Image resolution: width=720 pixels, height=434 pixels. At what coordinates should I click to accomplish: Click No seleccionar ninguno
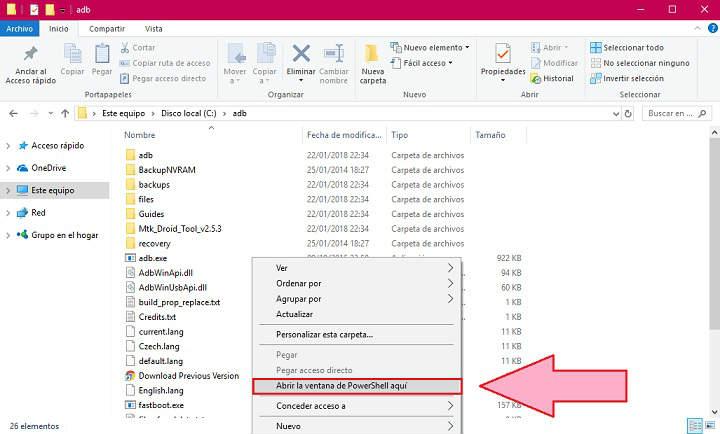(640, 63)
